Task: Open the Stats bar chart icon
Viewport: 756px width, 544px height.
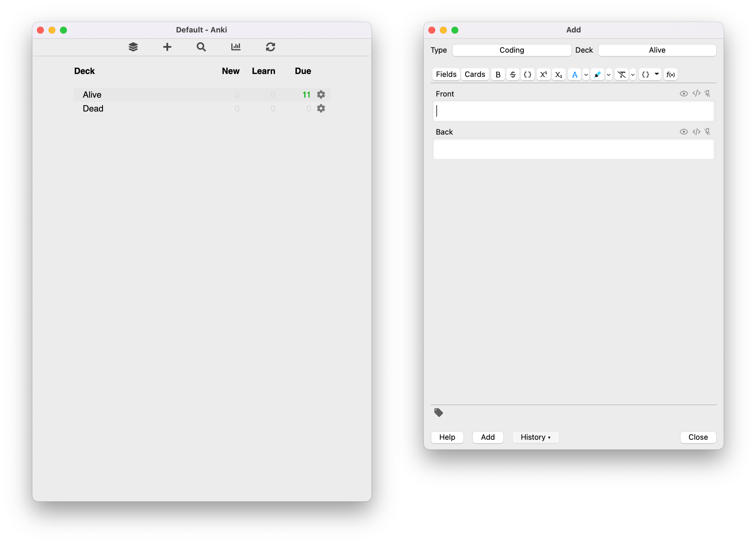Action: [236, 47]
